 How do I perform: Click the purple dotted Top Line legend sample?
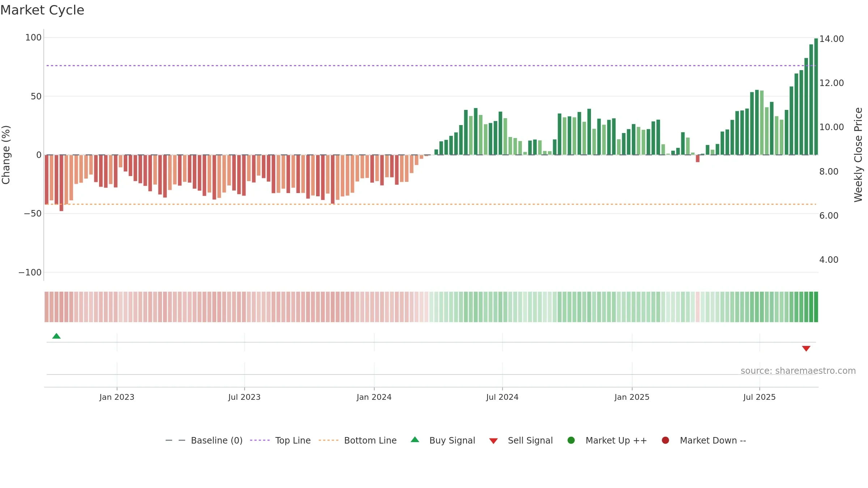260,440
